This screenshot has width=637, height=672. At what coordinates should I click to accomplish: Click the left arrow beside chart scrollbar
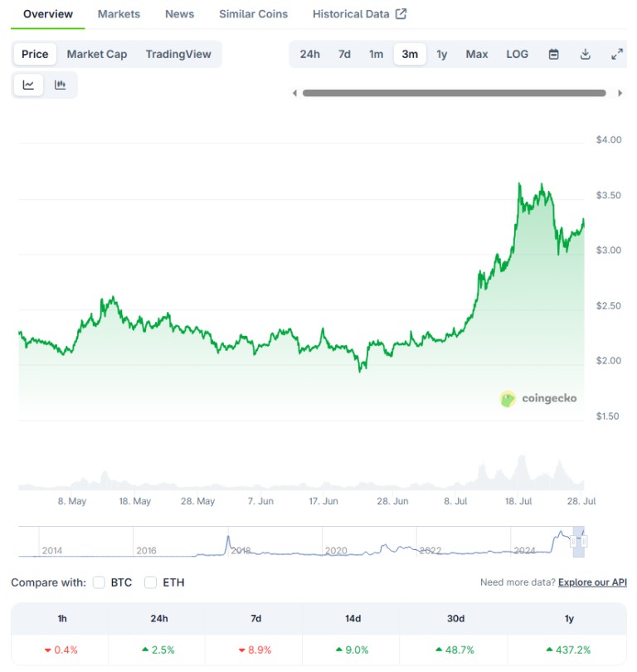[x=294, y=93]
